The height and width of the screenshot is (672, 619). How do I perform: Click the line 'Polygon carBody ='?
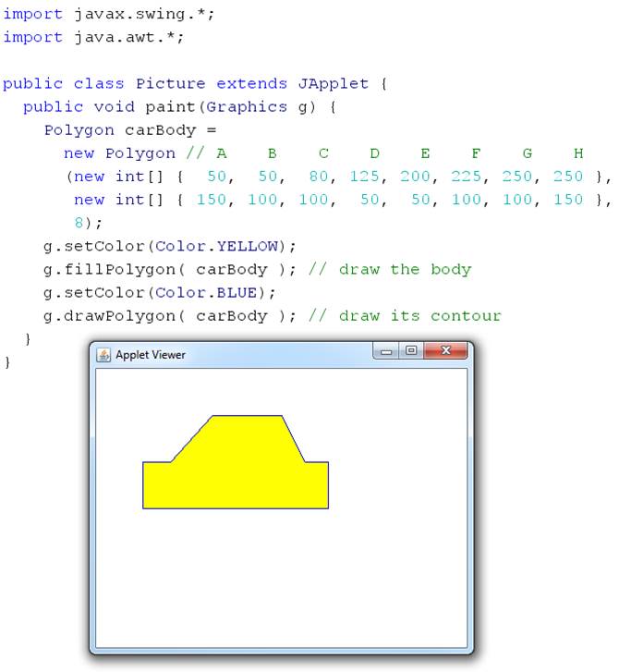(130, 130)
